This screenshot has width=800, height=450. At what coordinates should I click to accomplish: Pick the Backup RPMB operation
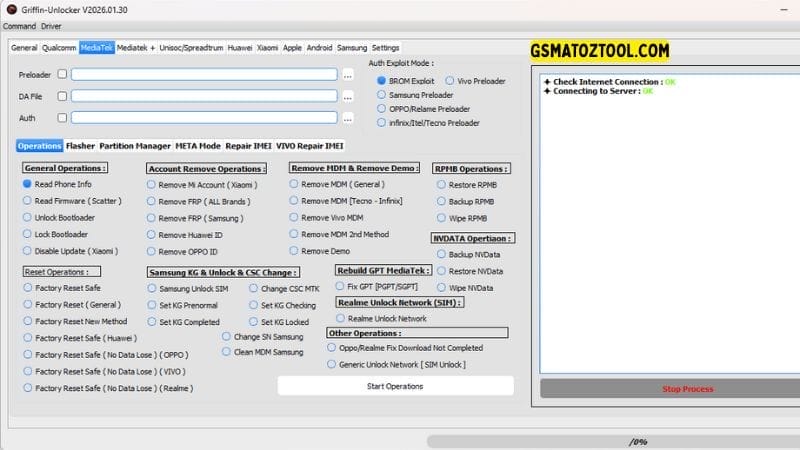439,201
